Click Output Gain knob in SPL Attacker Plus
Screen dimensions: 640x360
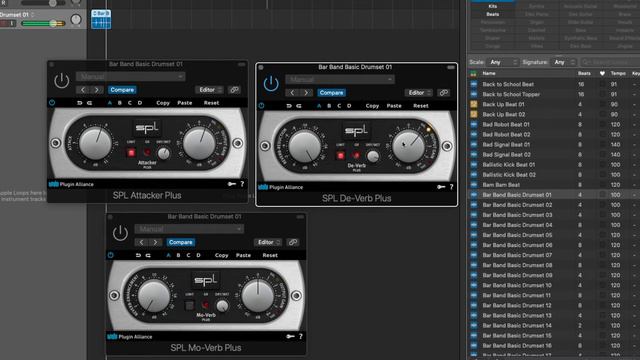(x=199, y=143)
